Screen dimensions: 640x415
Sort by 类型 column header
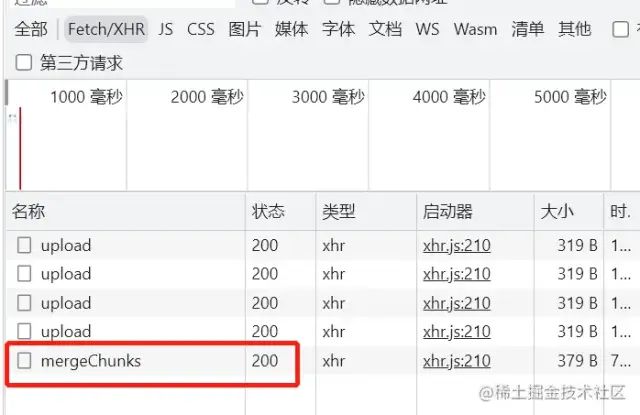pyautogui.click(x=366, y=212)
